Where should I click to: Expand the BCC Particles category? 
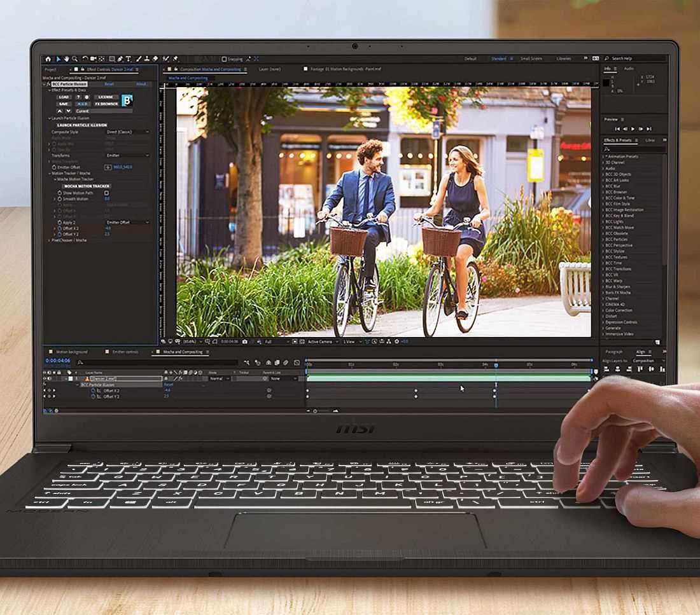click(x=603, y=239)
